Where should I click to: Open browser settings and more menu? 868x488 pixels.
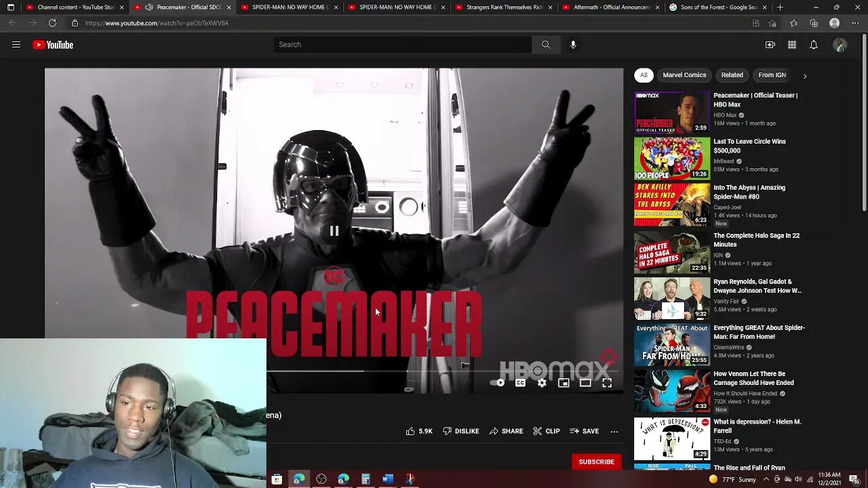coord(855,23)
